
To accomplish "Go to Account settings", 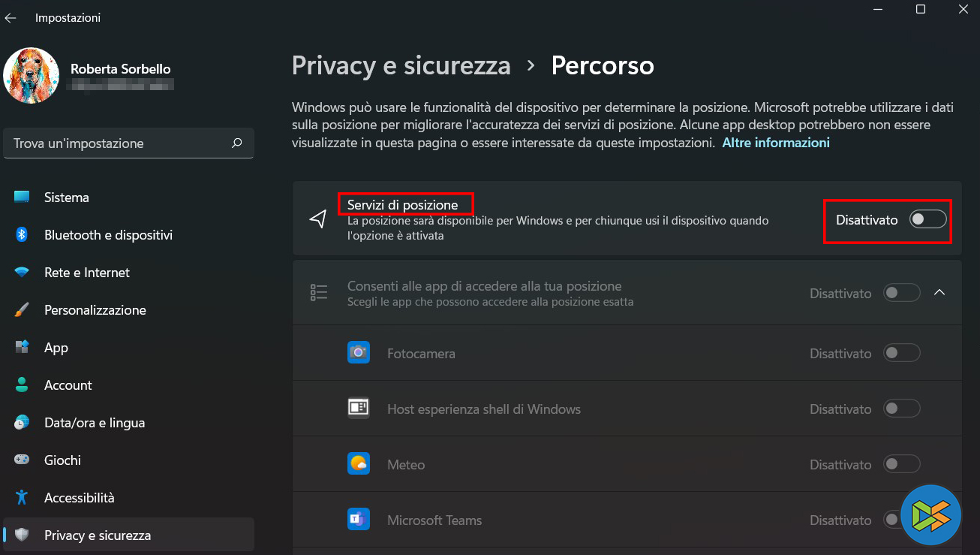I will tap(68, 385).
